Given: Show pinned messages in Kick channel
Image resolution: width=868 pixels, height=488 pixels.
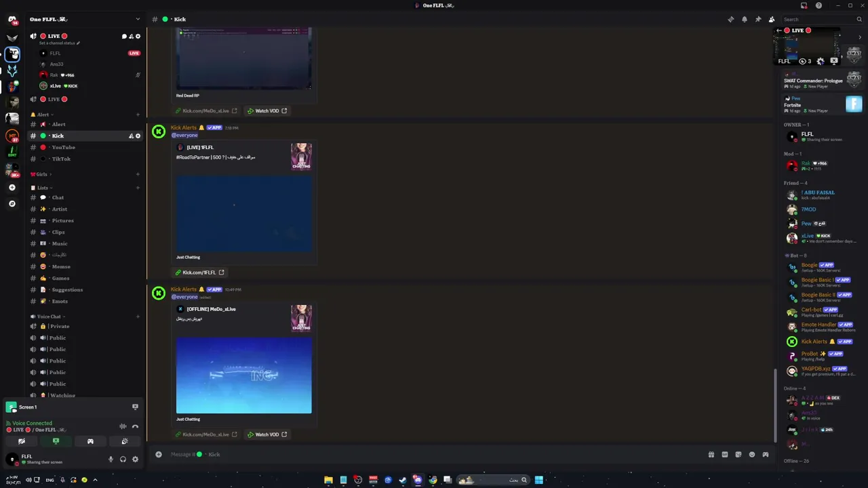Looking at the screenshot, I should [x=757, y=19].
